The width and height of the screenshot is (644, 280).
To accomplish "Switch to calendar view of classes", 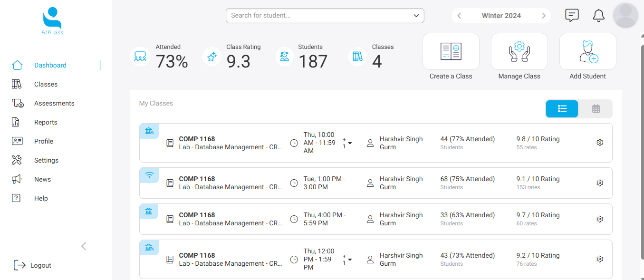I will (596, 109).
